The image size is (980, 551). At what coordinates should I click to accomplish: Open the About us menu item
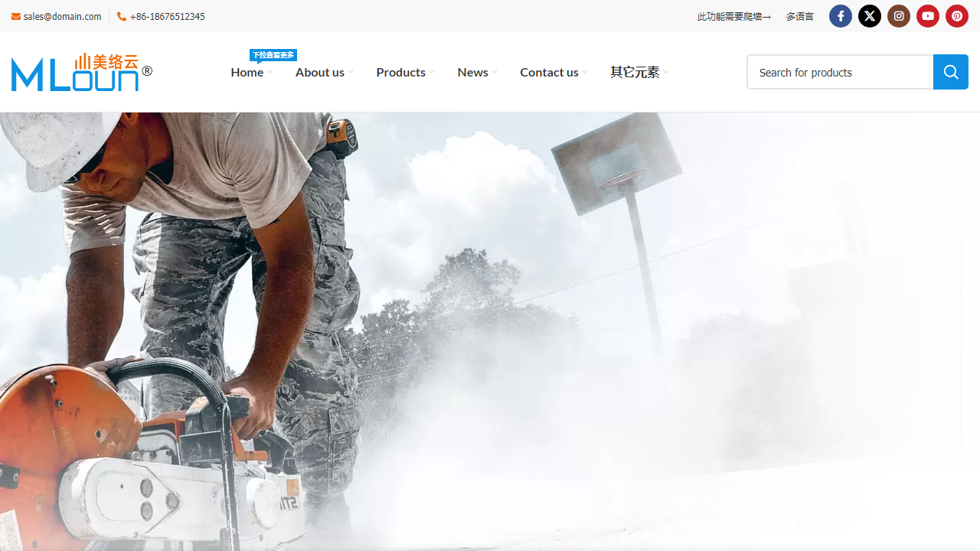(320, 72)
